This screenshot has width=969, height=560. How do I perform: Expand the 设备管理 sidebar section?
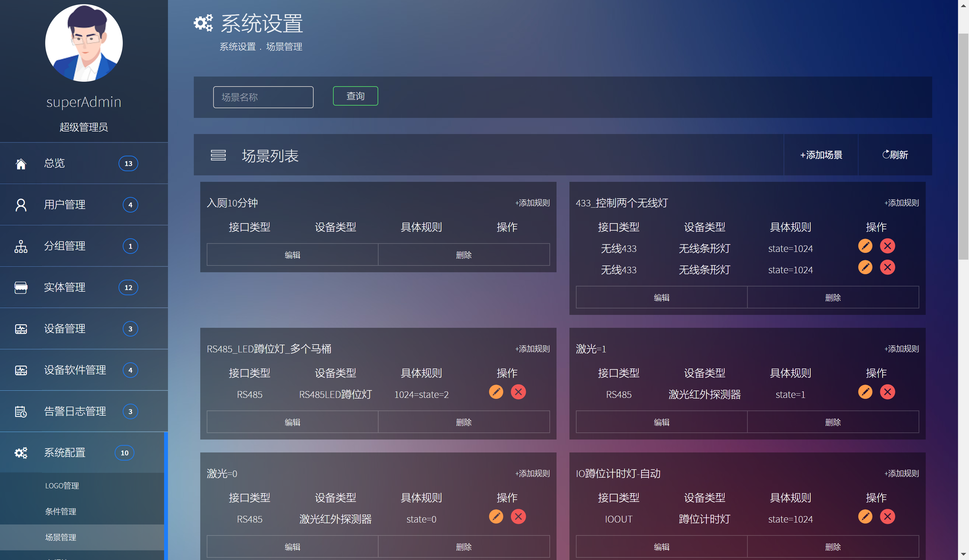(x=65, y=329)
